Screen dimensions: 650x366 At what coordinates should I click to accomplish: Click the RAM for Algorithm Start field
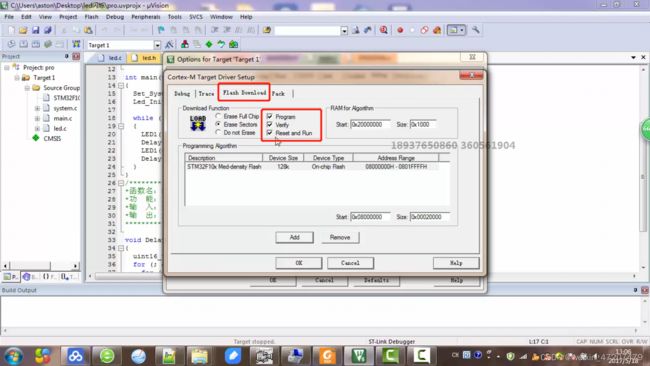(x=370, y=124)
